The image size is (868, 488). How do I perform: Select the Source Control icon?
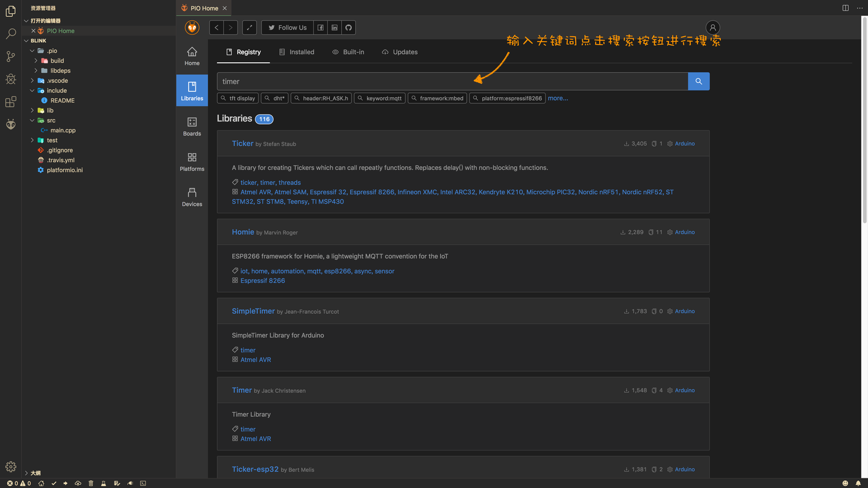click(x=10, y=56)
